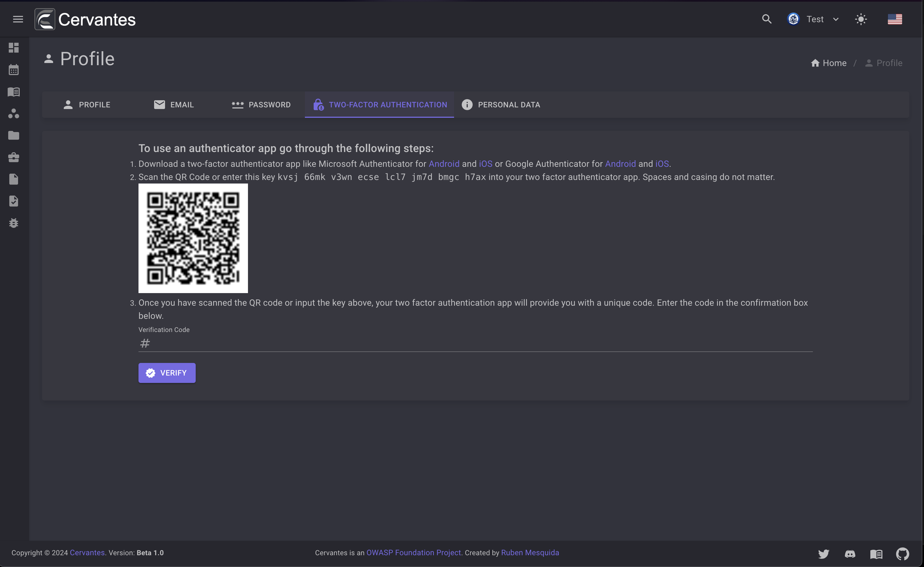Open the Clients briefcase sidebar icon
Image resolution: width=924 pixels, height=567 pixels.
(14, 157)
